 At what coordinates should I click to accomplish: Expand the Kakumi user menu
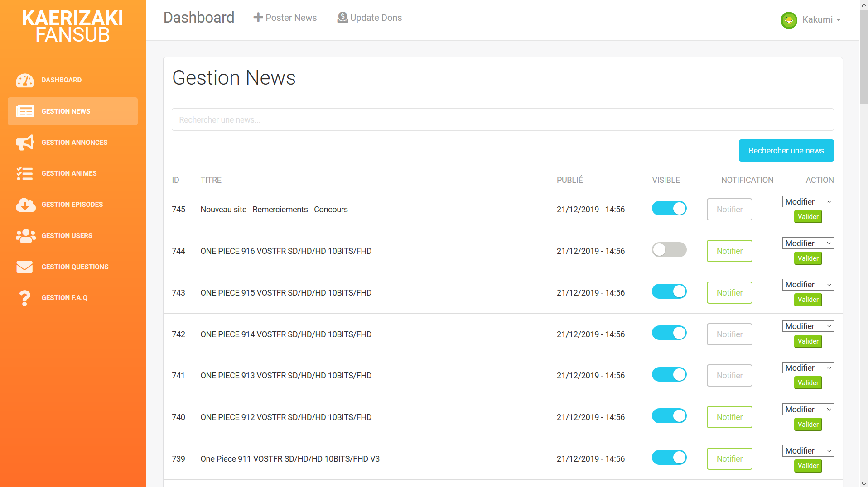(821, 20)
